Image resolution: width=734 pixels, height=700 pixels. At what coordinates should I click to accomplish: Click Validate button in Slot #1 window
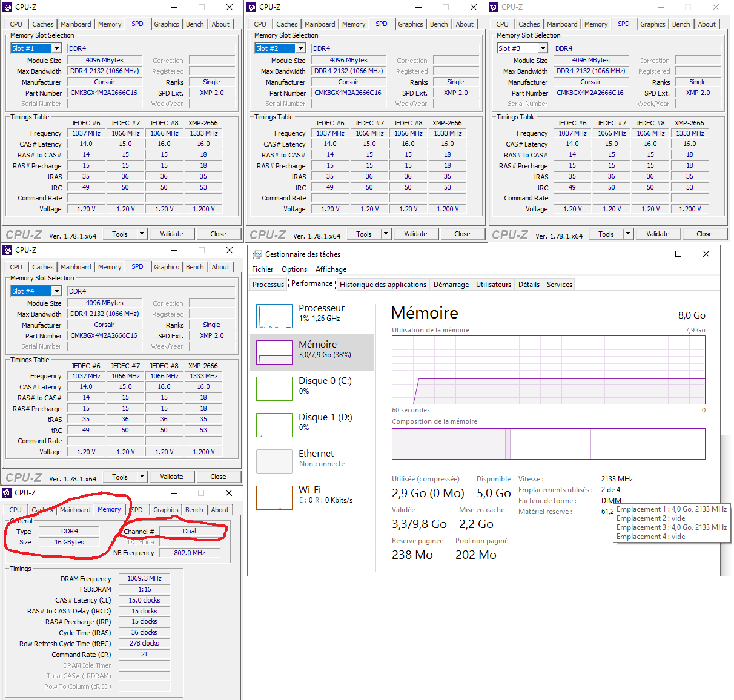[171, 234]
